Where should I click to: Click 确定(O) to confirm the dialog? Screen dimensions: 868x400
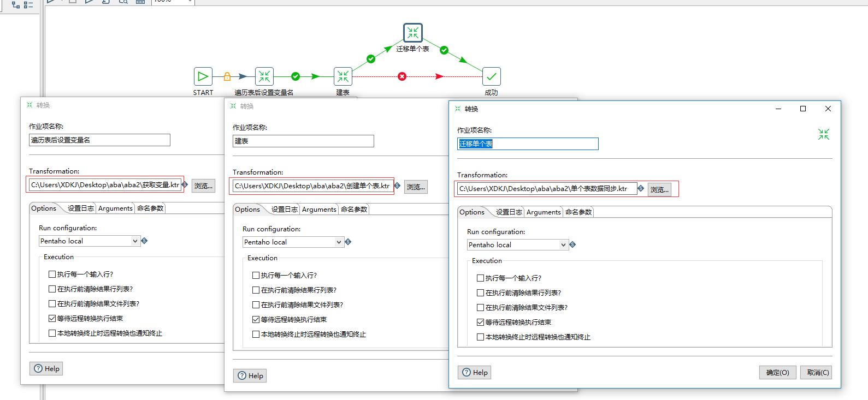(x=778, y=372)
